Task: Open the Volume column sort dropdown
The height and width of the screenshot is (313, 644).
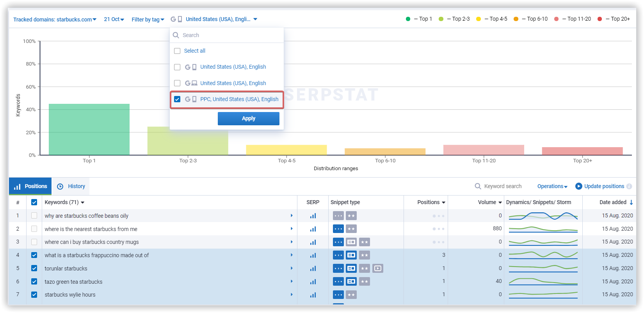Action: point(490,202)
